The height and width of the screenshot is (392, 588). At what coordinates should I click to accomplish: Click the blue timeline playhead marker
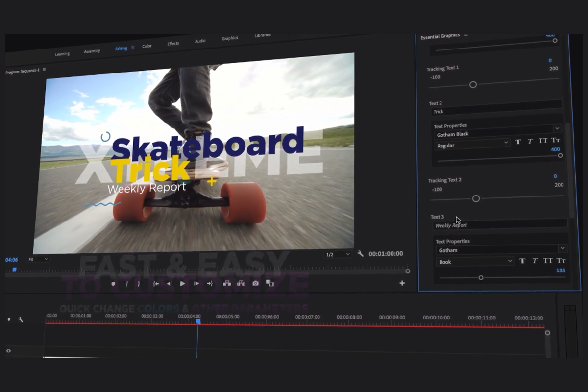click(x=198, y=321)
